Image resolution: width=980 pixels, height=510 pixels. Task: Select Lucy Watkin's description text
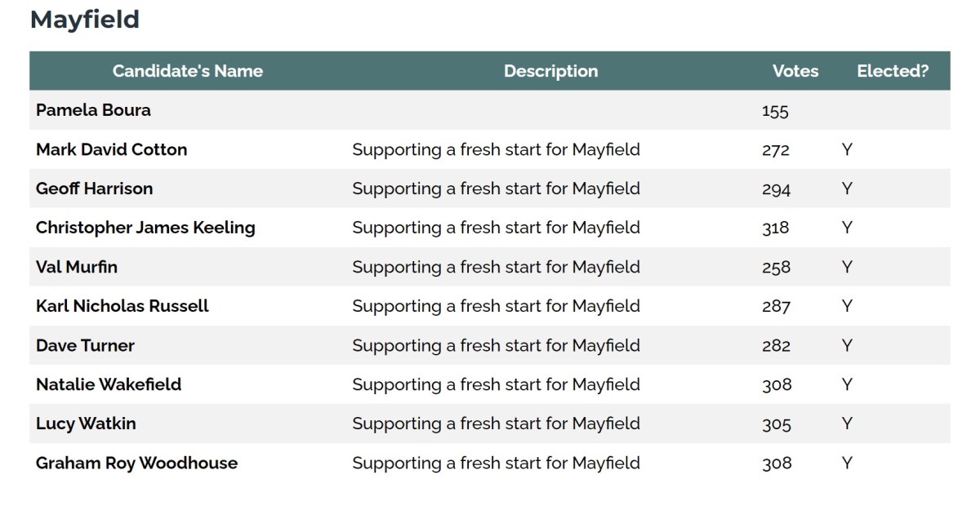tap(496, 424)
